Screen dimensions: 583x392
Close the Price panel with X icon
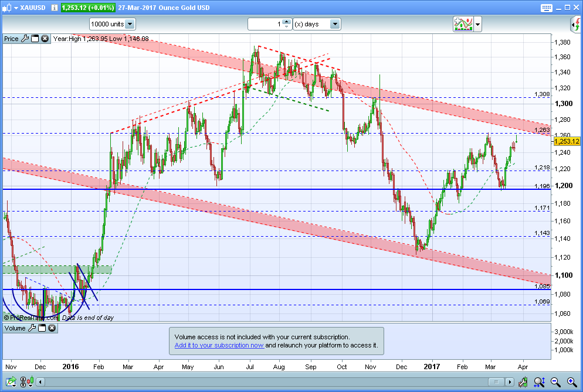45,38
